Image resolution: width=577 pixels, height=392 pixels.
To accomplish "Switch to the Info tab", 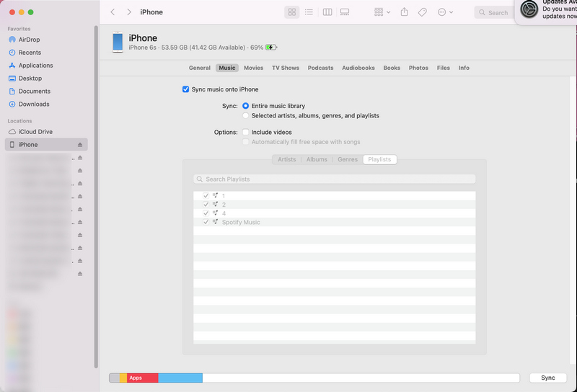I will pos(464,68).
